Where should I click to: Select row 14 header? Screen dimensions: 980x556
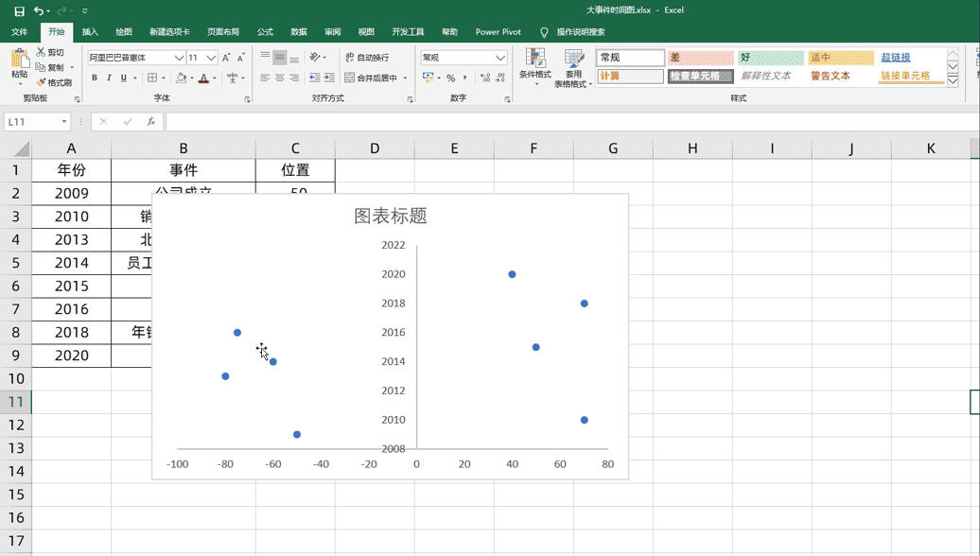[x=16, y=472]
